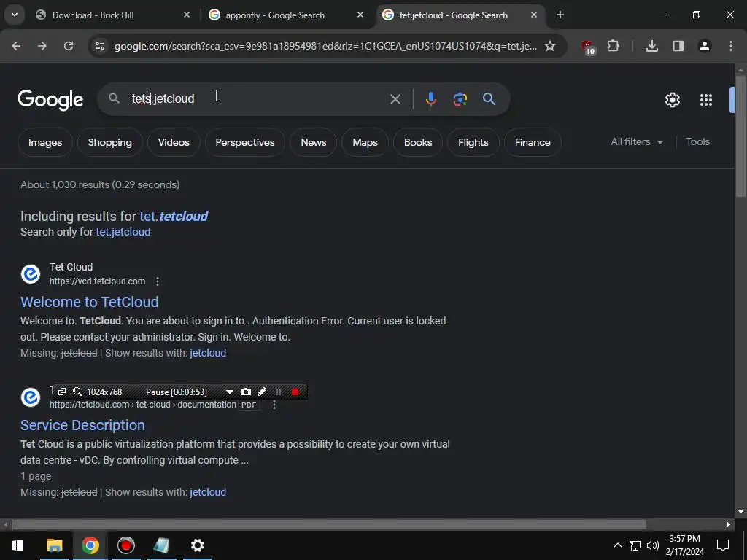Open Service Description result
The height and width of the screenshot is (560, 747).
pyautogui.click(x=83, y=425)
